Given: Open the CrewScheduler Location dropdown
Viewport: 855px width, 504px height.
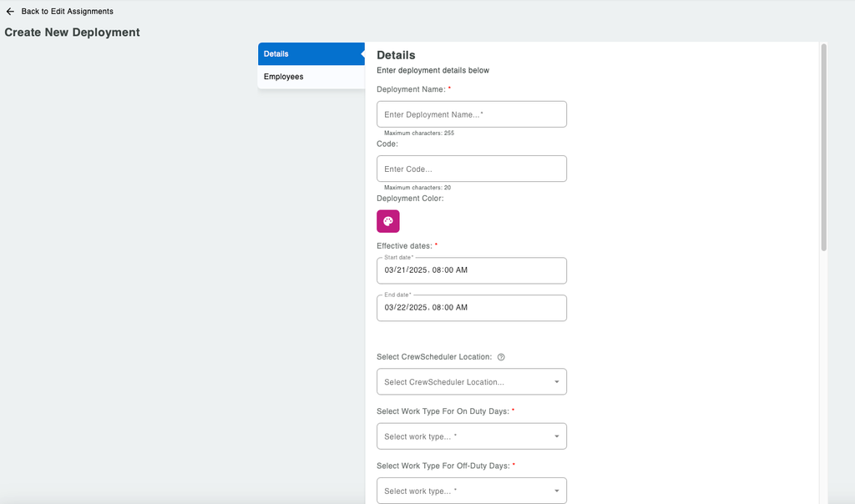Looking at the screenshot, I should point(471,382).
